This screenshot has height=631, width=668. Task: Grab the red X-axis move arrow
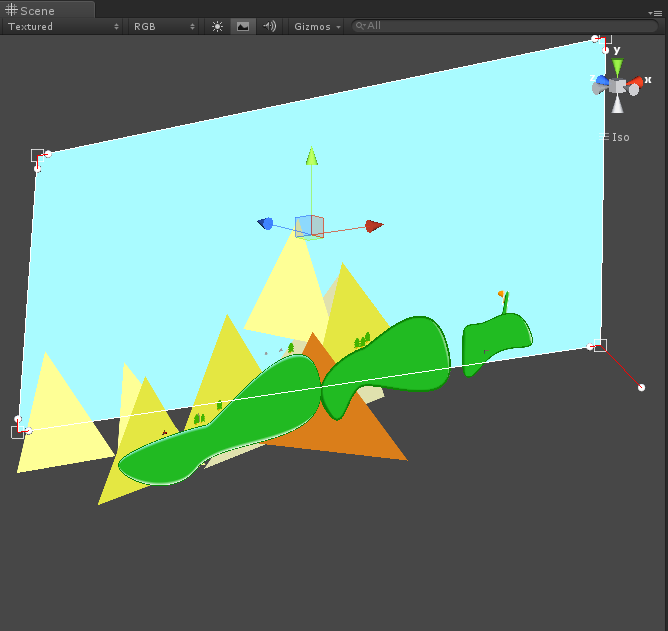point(374,226)
